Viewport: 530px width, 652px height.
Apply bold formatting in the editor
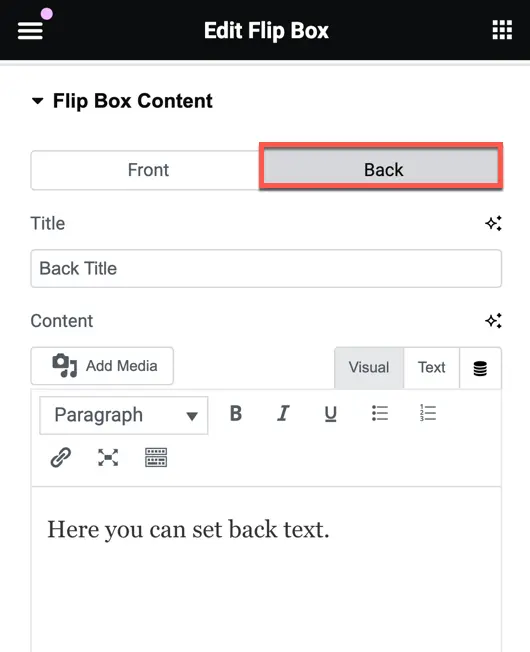(236, 414)
